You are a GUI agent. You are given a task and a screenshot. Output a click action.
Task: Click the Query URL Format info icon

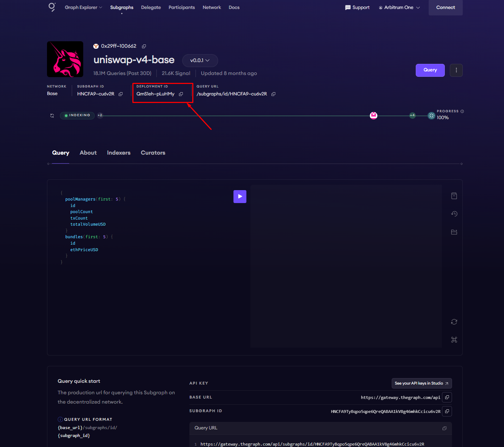[60, 419]
